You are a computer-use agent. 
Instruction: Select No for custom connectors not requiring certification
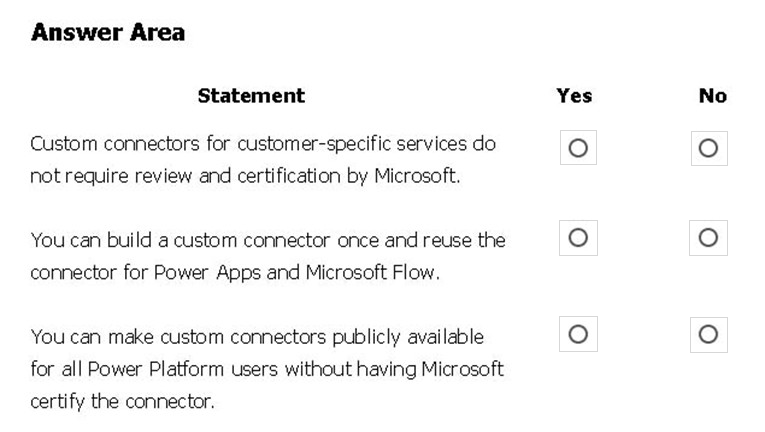click(708, 148)
